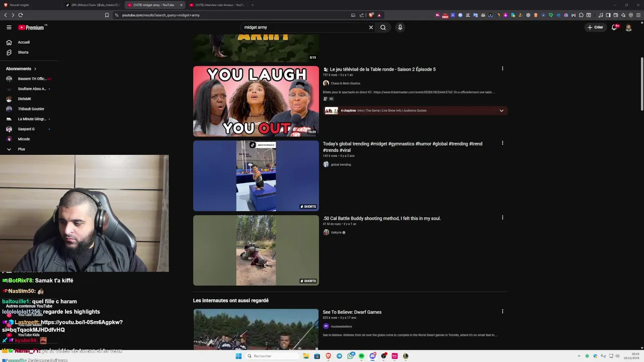Open Telegram from the taskbar
Image resolution: width=644 pixels, height=362 pixels.
pos(339,356)
